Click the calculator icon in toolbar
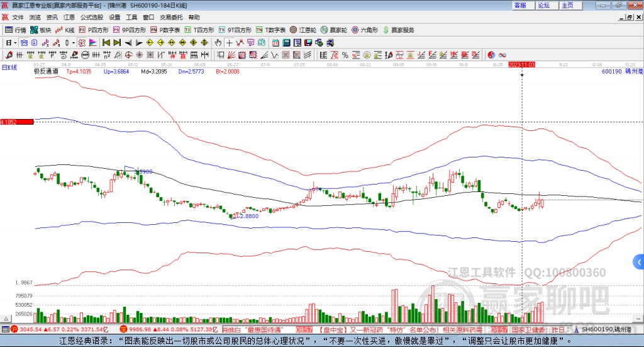 coord(286,42)
